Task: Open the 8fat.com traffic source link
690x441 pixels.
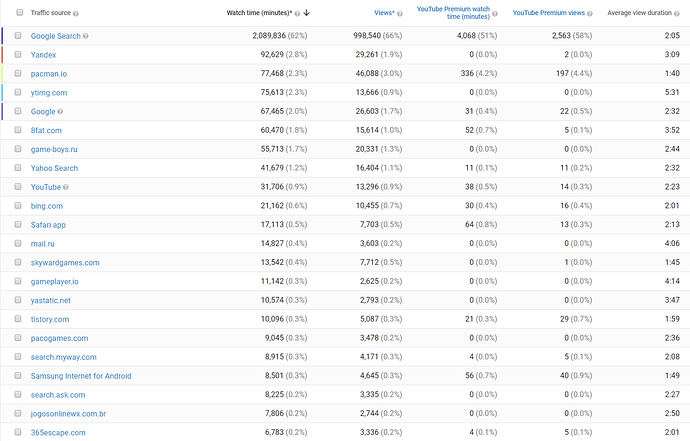Action: [46, 131]
